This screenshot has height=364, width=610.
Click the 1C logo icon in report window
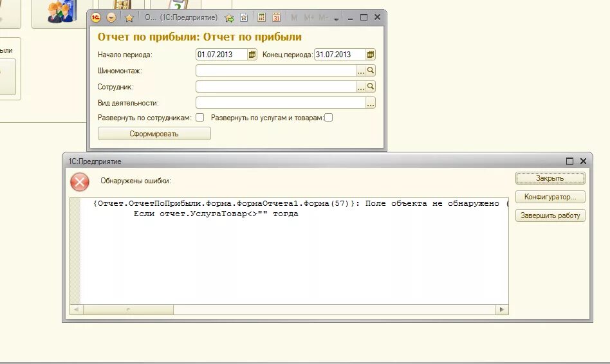coord(96,17)
